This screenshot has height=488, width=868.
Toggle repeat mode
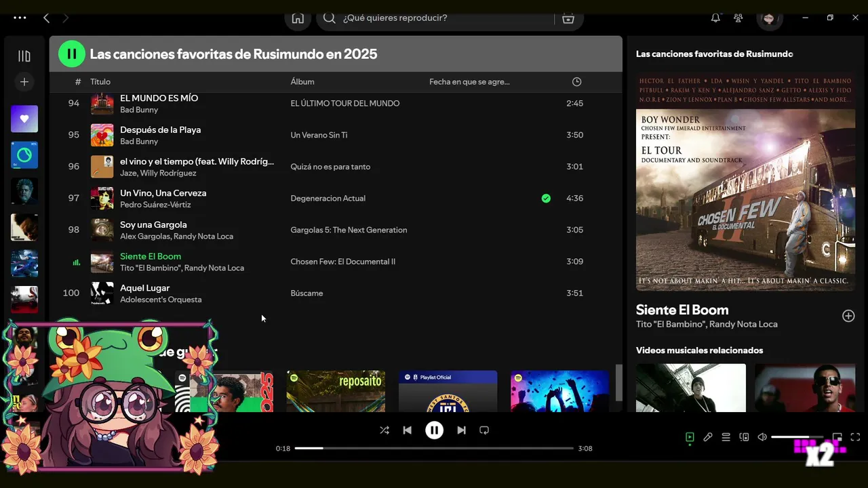(484, 430)
